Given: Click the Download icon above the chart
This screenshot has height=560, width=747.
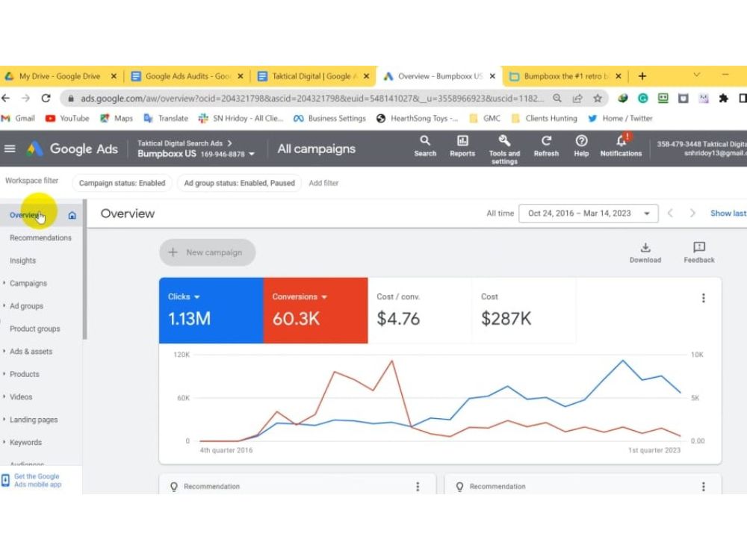Looking at the screenshot, I should 645,252.
